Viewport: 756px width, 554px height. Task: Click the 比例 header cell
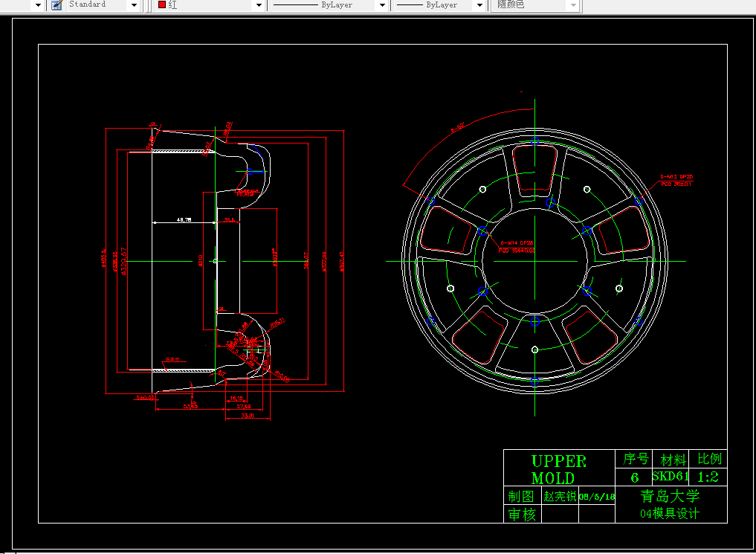click(709, 459)
